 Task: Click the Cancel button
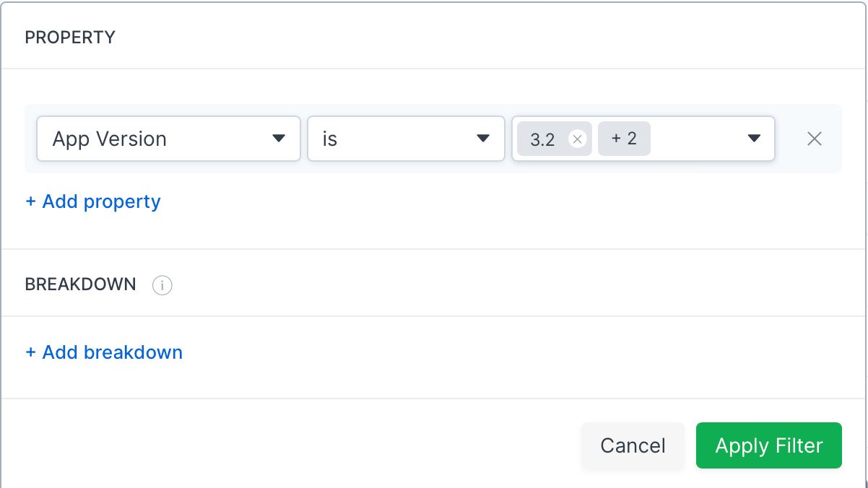(633, 445)
